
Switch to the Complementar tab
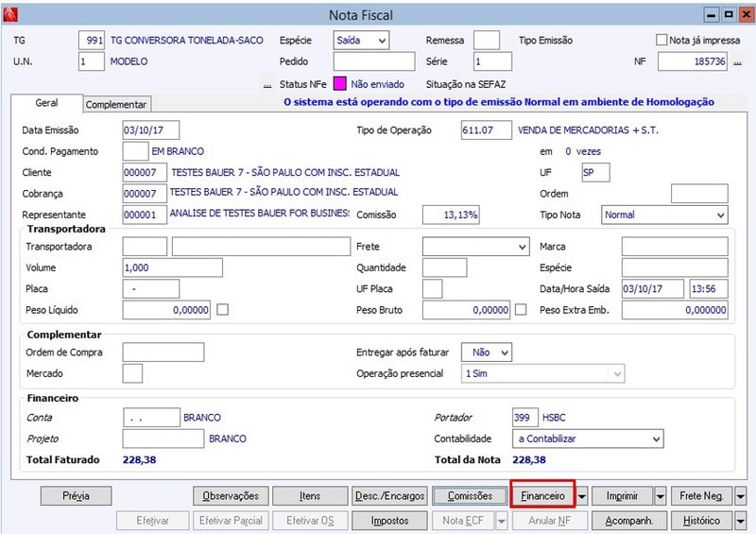pos(116,105)
